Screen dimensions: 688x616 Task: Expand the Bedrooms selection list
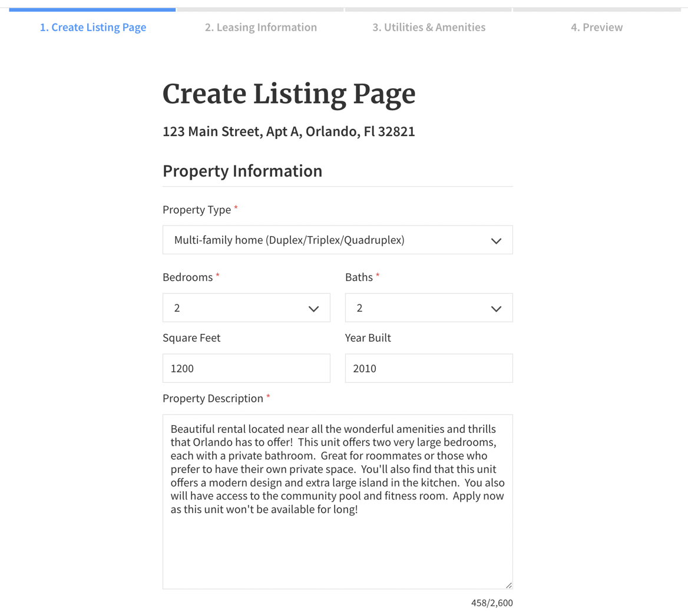click(246, 307)
